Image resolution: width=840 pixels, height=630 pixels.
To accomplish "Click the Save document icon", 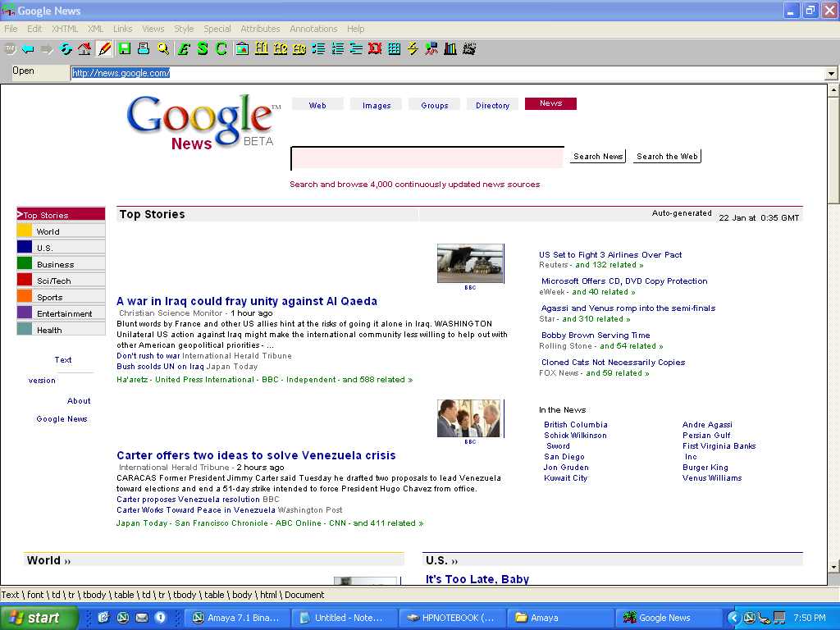I will point(124,49).
